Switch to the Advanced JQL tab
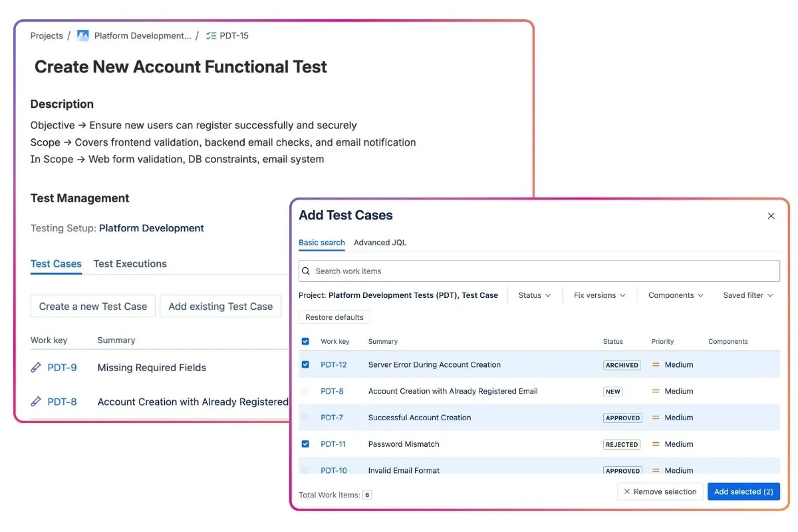 click(380, 243)
